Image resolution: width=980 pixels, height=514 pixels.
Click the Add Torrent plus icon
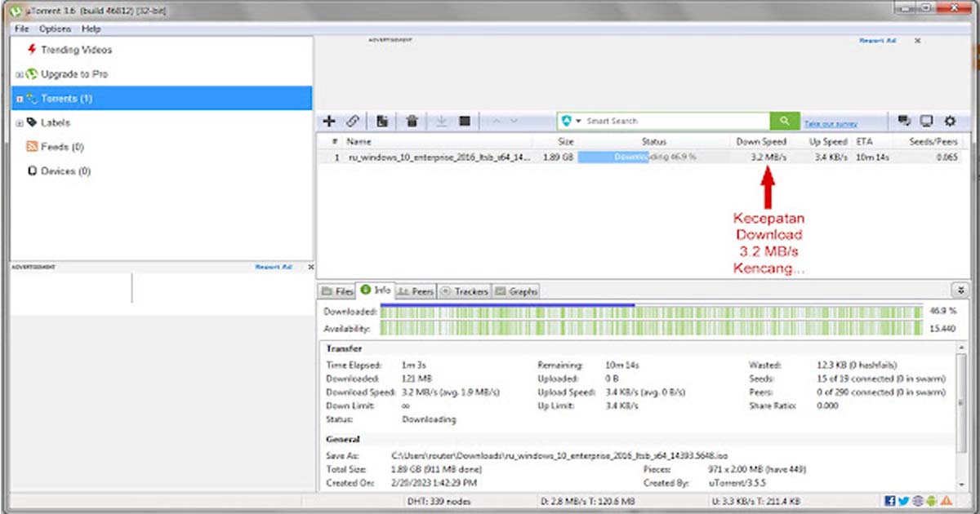(330, 121)
